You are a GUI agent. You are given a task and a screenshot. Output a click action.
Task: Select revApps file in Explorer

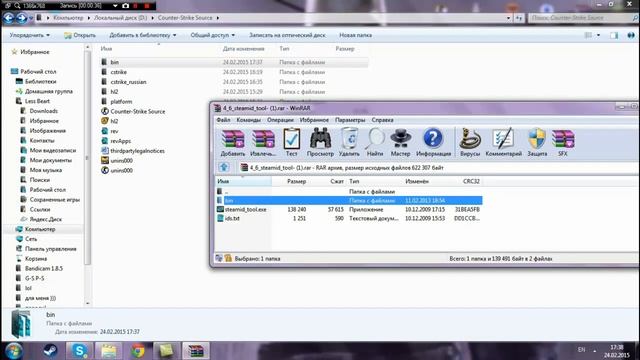120,141
